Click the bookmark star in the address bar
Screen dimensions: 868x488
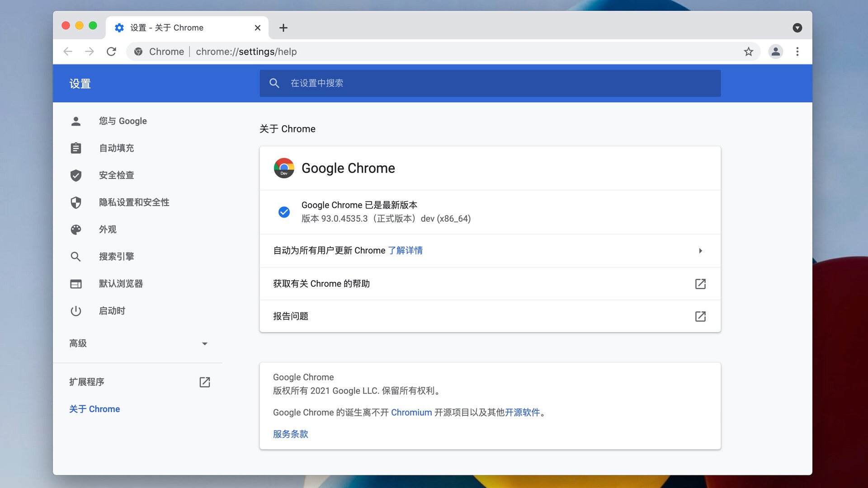click(x=749, y=52)
